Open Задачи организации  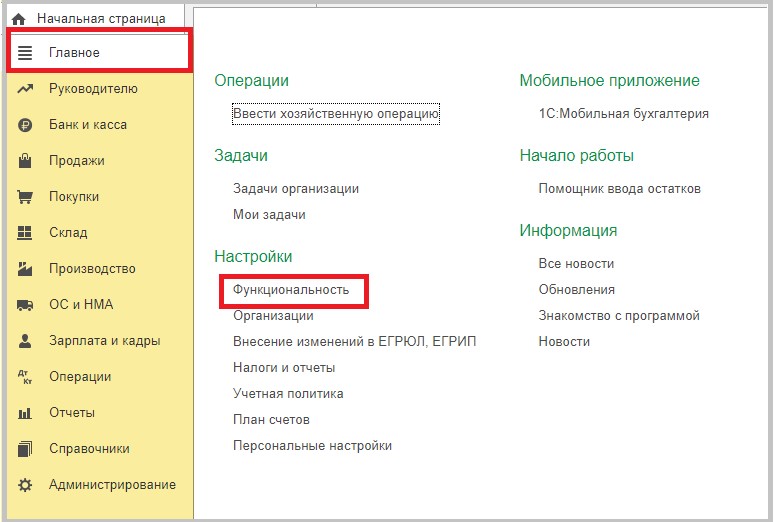pyautogui.click(x=296, y=189)
